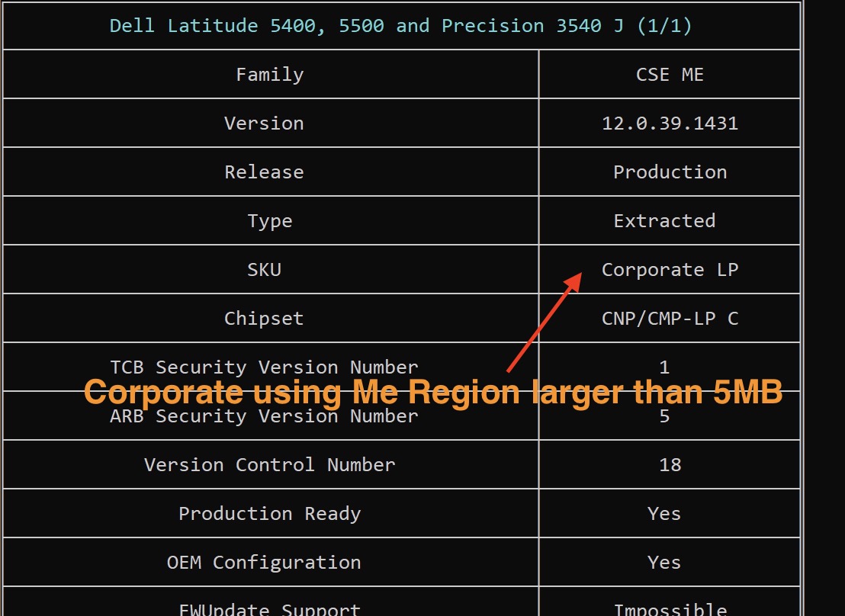The height and width of the screenshot is (616, 845).
Task: Select the Version Control Number value 18
Action: (x=663, y=465)
